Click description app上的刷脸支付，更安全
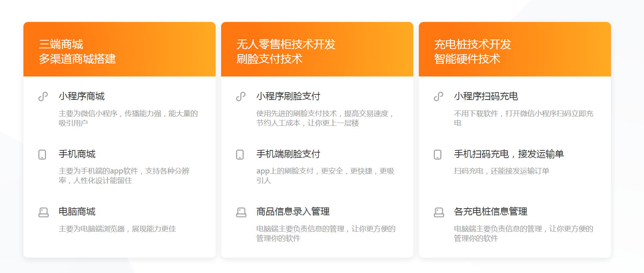 pyautogui.click(x=325, y=176)
